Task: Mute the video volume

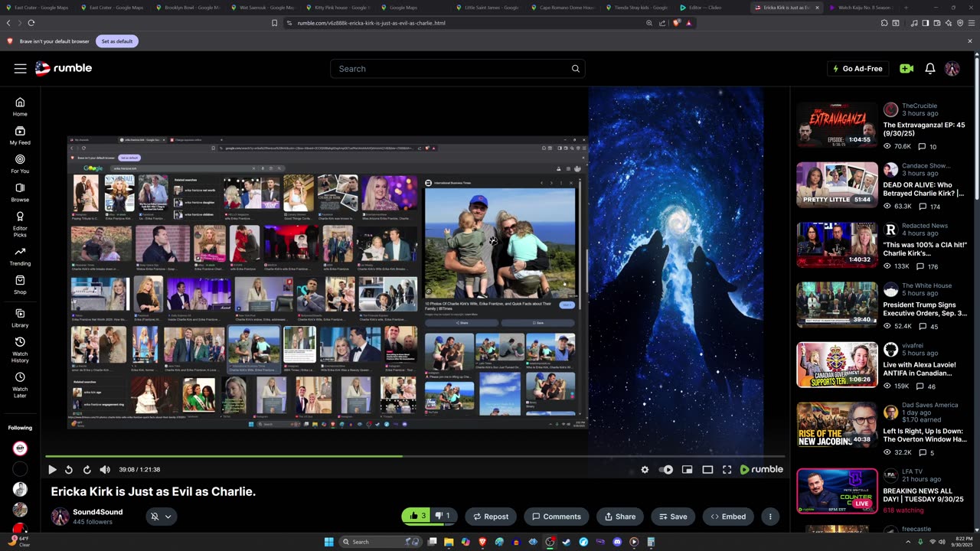Action: [x=105, y=470]
